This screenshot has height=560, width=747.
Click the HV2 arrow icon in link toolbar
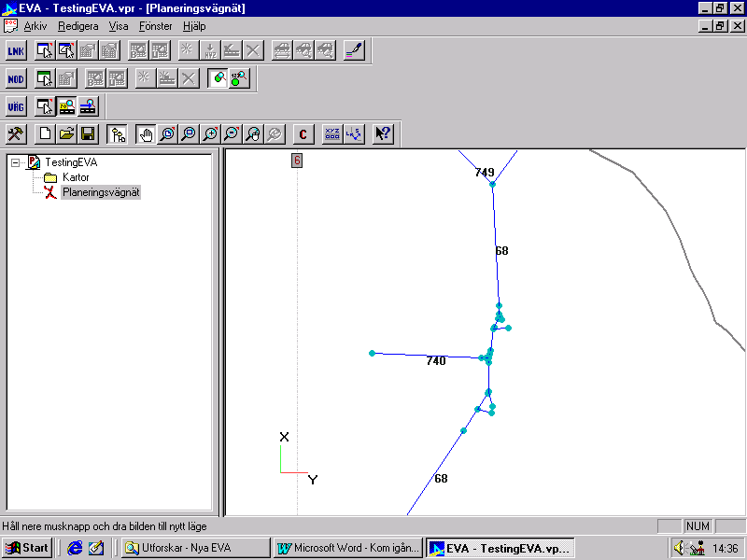click(209, 50)
